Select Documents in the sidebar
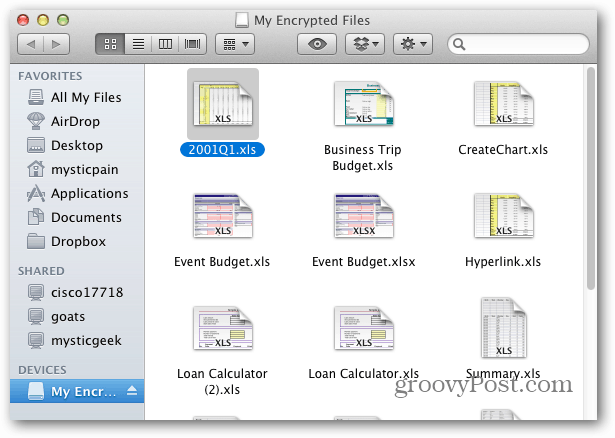Image resolution: width=615 pixels, height=438 pixels. 77,217
